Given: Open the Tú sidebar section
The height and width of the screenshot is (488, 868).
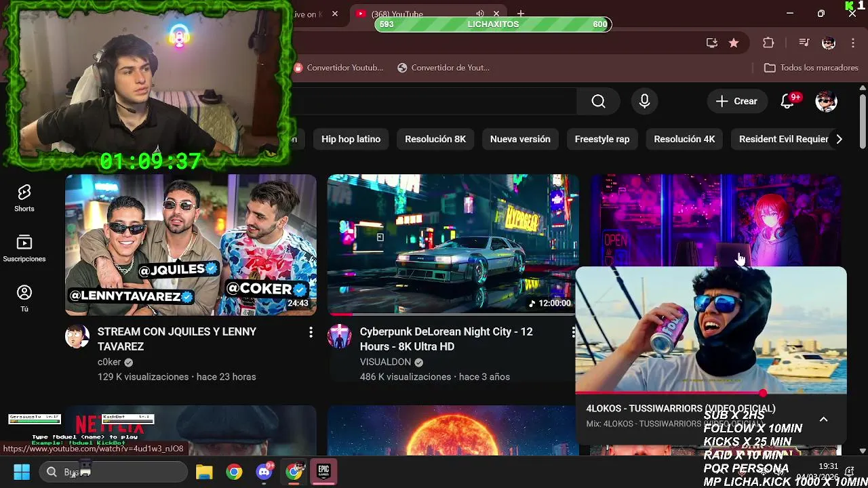Looking at the screenshot, I should tap(24, 299).
